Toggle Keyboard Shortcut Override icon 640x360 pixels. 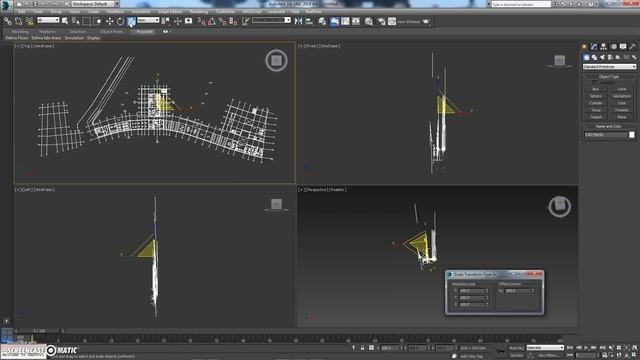point(189,21)
